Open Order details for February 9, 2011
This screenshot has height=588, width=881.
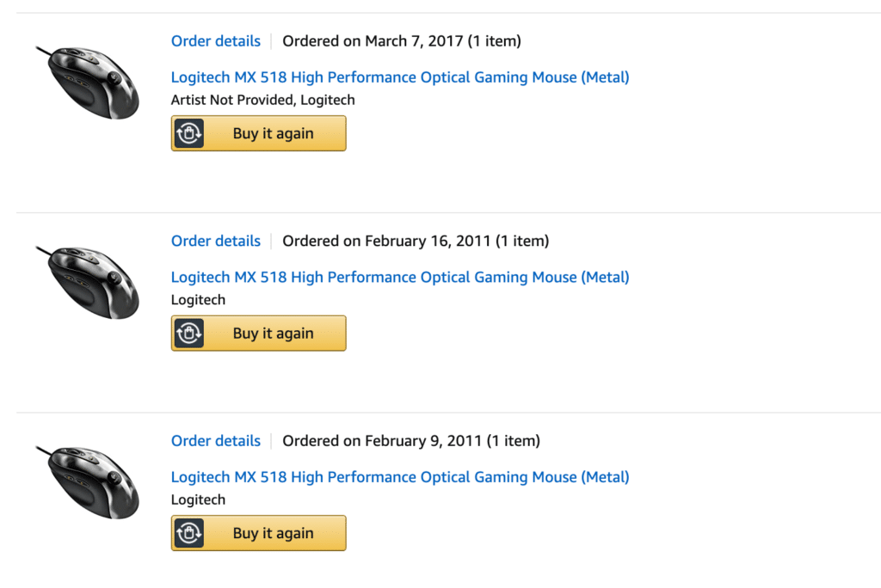pyautogui.click(x=216, y=441)
